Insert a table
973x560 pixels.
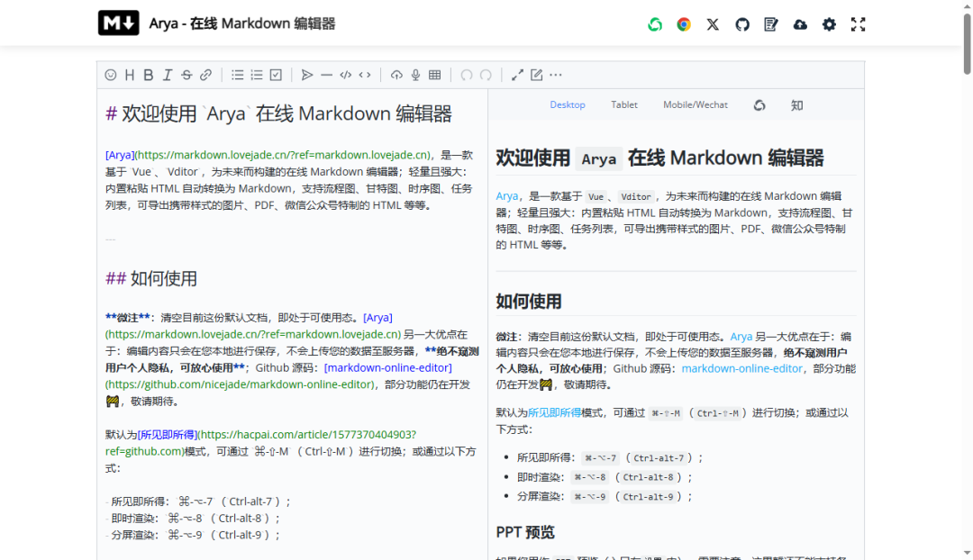tap(435, 75)
